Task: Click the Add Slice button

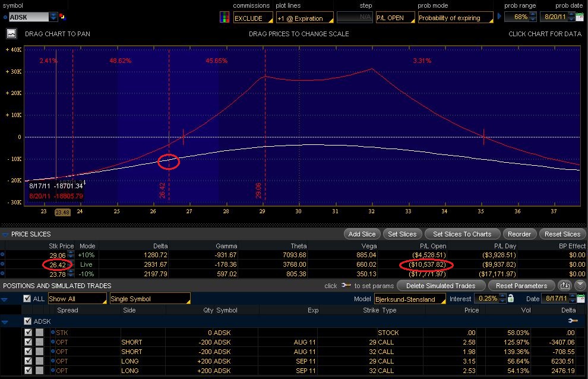Action: coord(362,234)
